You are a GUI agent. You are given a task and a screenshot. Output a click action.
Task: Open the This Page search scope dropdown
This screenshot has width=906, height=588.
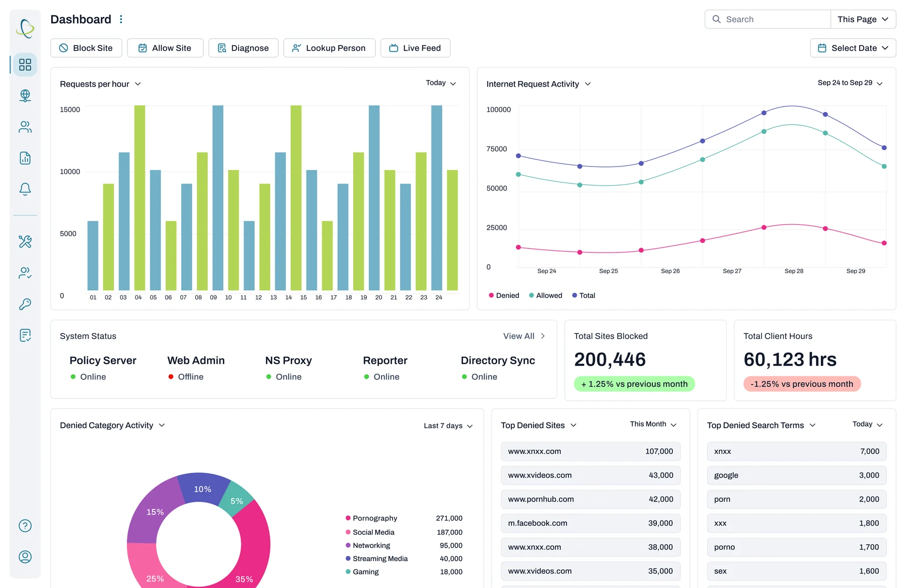click(x=863, y=19)
